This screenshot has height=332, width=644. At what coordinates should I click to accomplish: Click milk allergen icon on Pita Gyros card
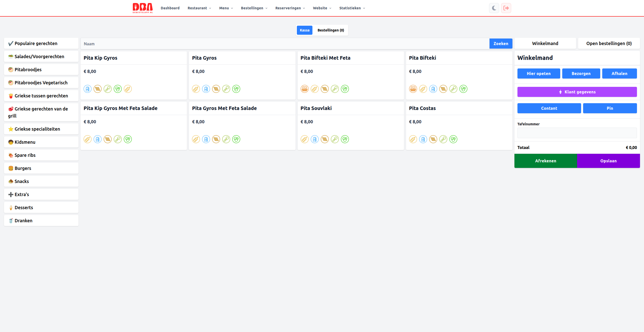click(x=206, y=89)
